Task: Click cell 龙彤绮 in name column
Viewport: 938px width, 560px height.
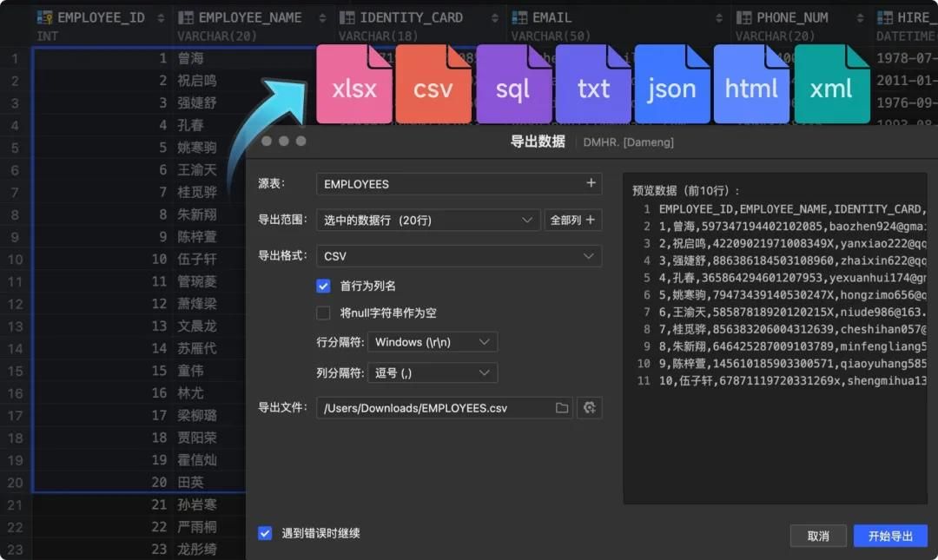Action: [x=197, y=550]
